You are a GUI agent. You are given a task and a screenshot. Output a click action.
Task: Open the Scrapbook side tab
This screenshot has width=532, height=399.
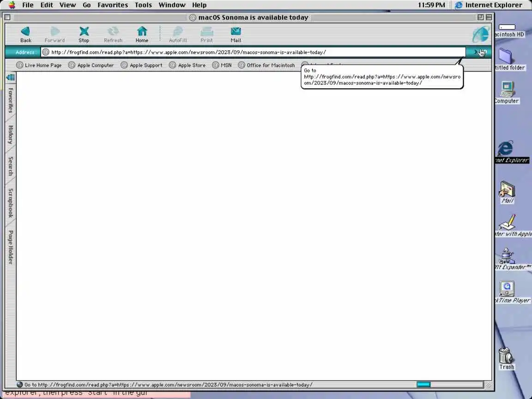pos(11,203)
